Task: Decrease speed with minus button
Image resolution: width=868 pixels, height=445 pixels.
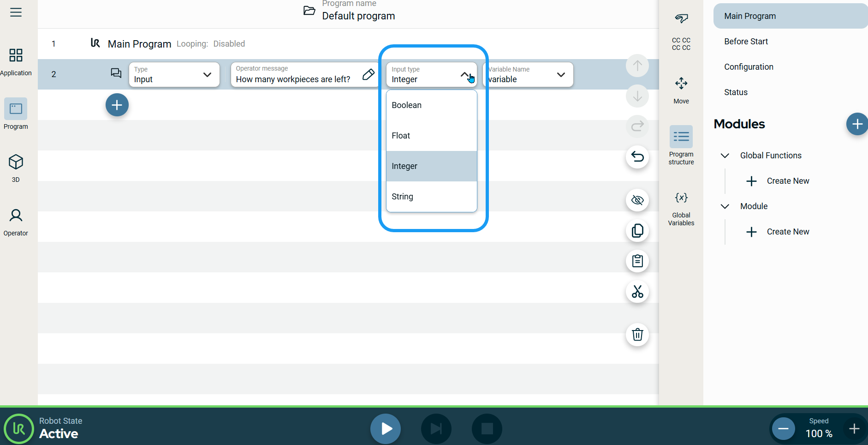Action: 783,429
